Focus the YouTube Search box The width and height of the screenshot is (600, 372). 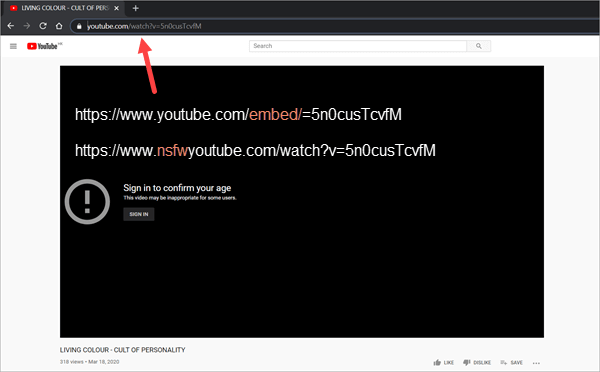[x=358, y=46]
